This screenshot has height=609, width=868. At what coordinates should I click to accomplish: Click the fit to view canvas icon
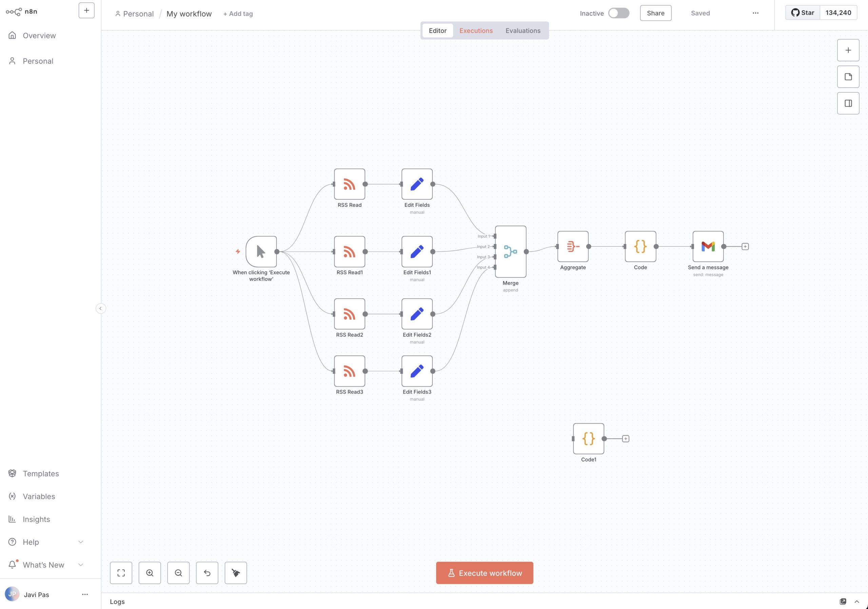pyautogui.click(x=121, y=573)
